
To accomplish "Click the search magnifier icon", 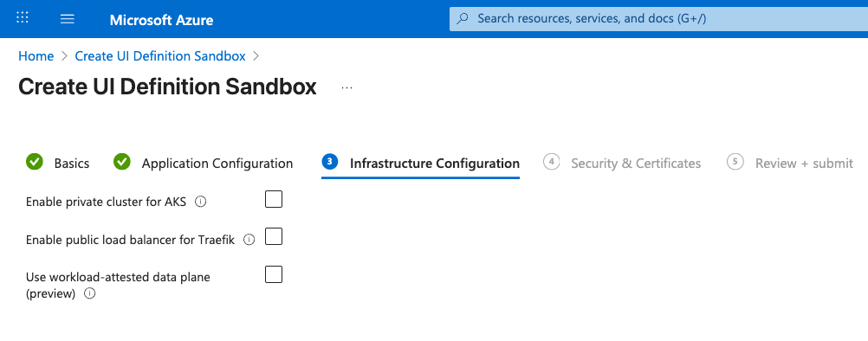I will (463, 19).
